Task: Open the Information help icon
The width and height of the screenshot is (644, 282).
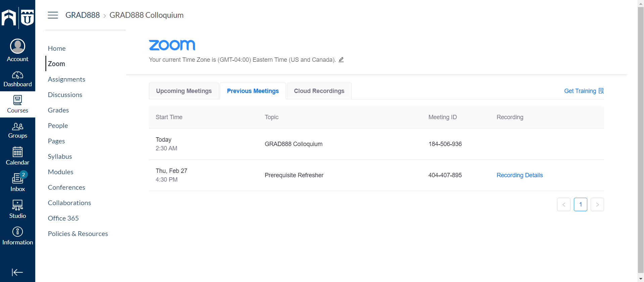Action: (17, 232)
